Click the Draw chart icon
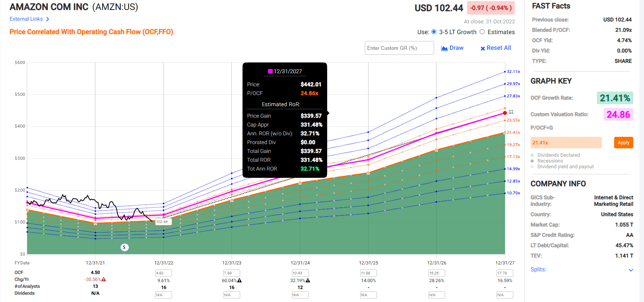Screen dimensions: 644x302 [x=444, y=48]
